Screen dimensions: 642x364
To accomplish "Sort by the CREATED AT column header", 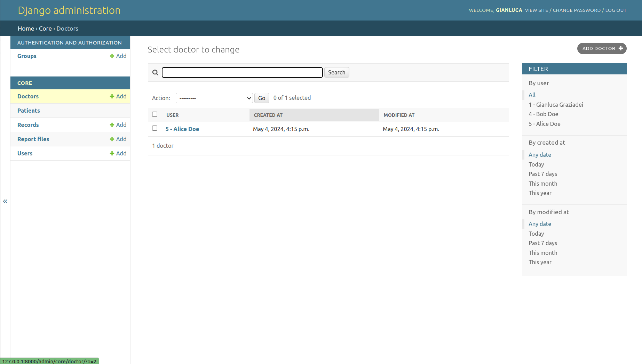I will coord(268,115).
